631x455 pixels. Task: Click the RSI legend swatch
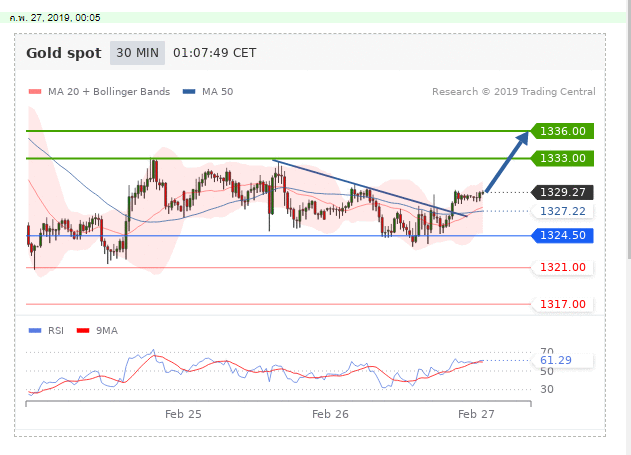[35, 331]
